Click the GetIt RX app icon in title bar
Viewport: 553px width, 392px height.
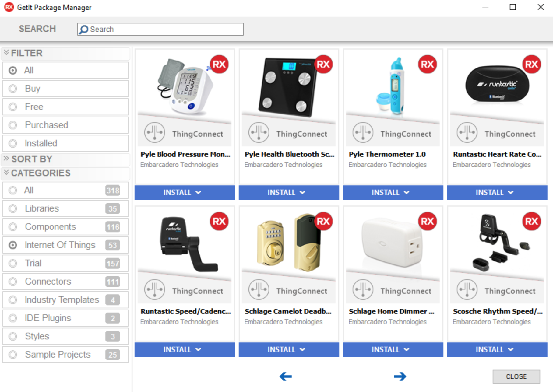coord(9,7)
